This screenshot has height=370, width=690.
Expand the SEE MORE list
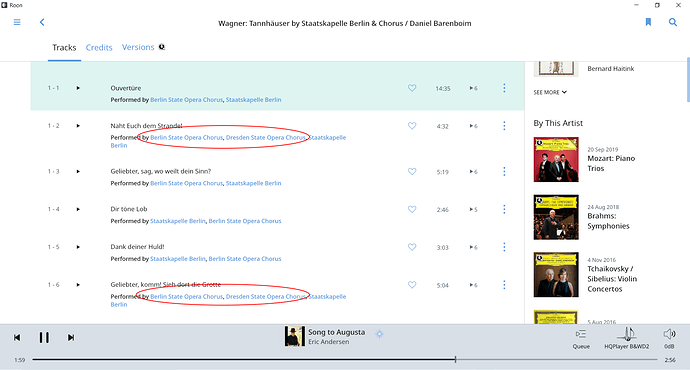pyautogui.click(x=550, y=92)
